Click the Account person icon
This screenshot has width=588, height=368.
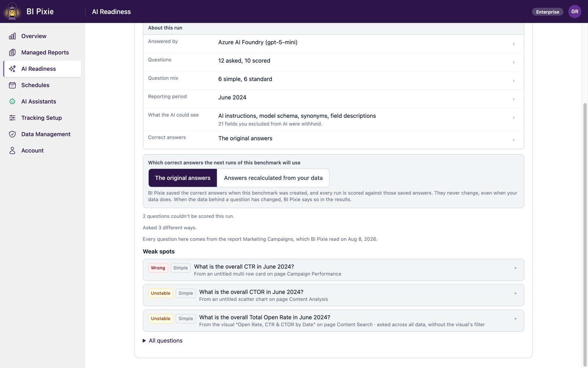tap(12, 151)
